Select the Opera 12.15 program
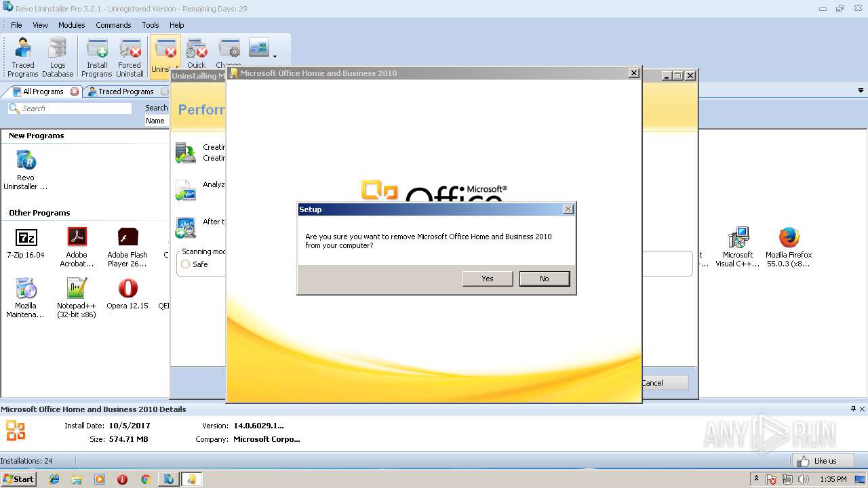The width and height of the screenshot is (868, 488). pyautogui.click(x=127, y=294)
